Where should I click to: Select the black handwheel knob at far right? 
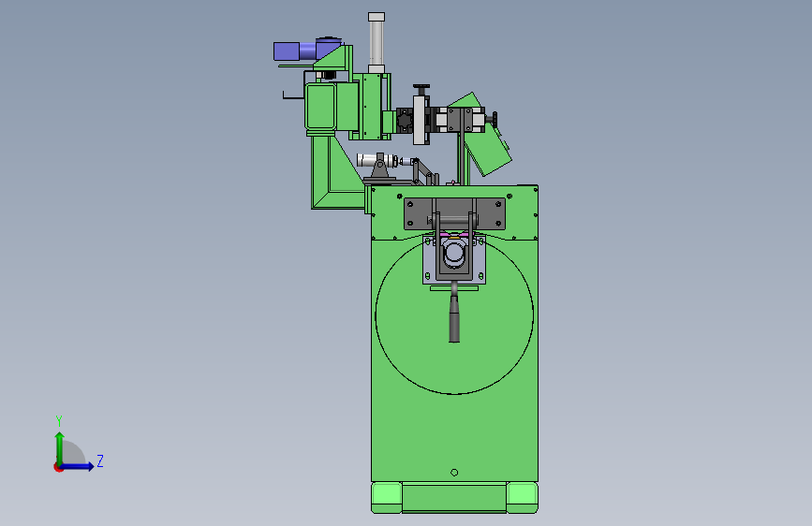(x=494, y=120)
